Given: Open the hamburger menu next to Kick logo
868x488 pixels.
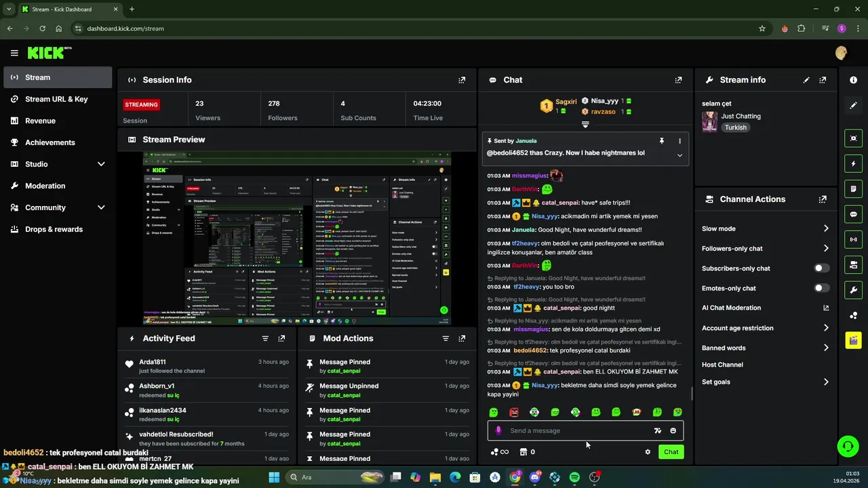Looking at the screenshot, I should coord(14,53).
